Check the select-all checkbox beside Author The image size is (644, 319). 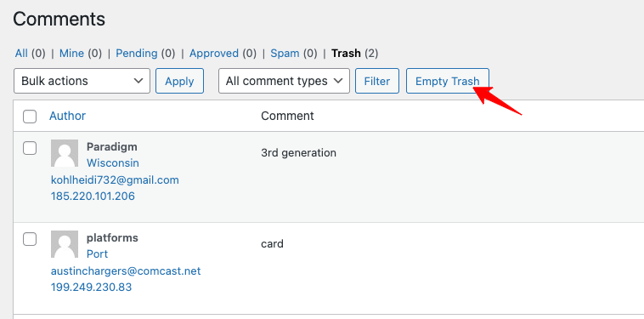point(30,117)
